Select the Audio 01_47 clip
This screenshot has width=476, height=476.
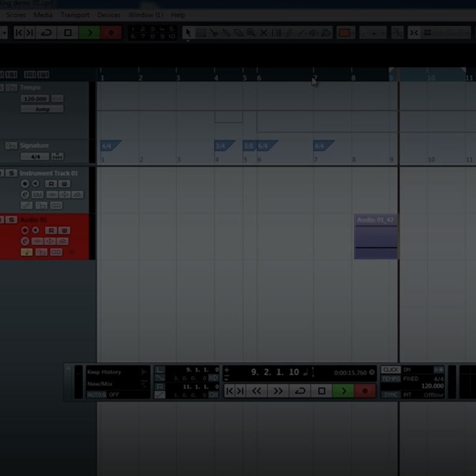tap(376, 236)
